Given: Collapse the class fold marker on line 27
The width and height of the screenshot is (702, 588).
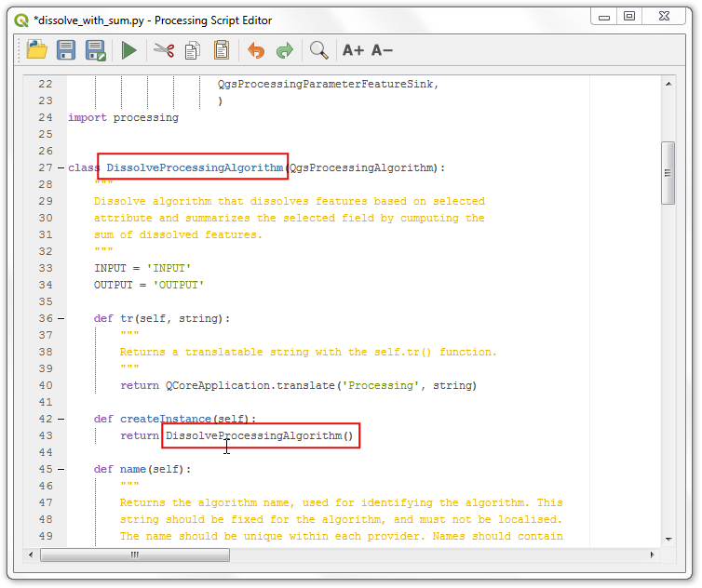Looking at the screenshot, I should coord(61,167).
